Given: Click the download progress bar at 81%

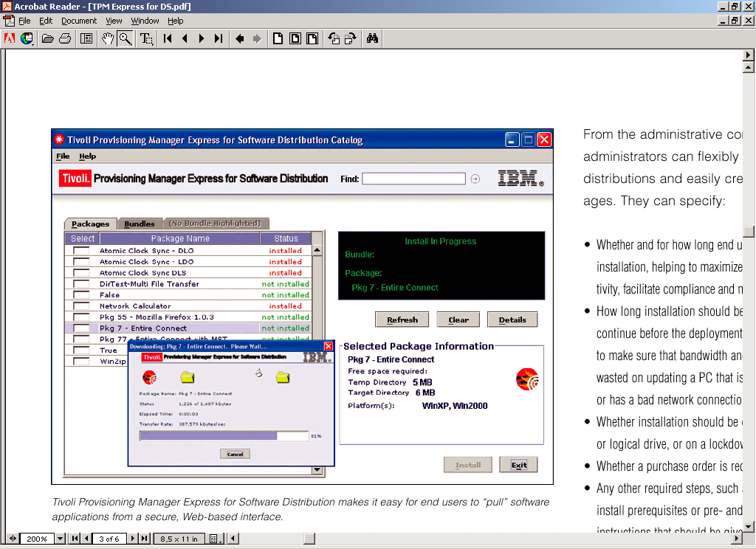Looking at the screenshot, I should coord(224,436).
